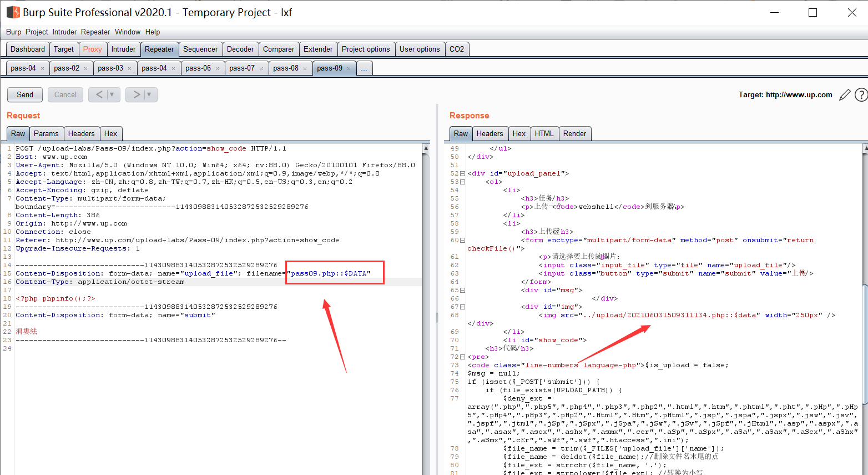Image resolution: width=868 pixels, height=475 pixels.
Task: Switch to the Dashboard tab
Action: pyautogui.click(x=28, y=49)
